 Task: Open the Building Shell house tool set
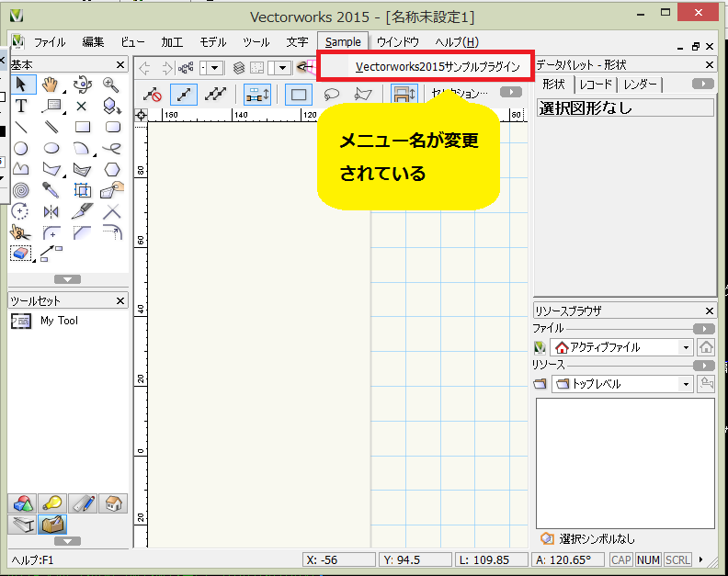tap(113, 503)
